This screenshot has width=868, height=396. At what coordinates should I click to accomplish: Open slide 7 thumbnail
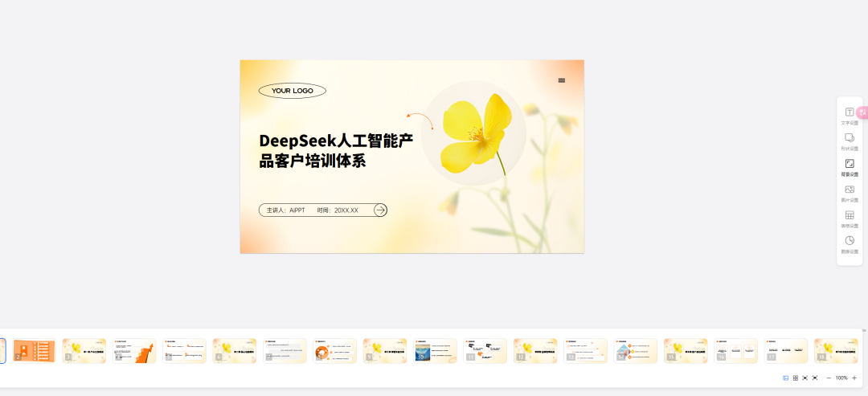[x=285, y=351]
